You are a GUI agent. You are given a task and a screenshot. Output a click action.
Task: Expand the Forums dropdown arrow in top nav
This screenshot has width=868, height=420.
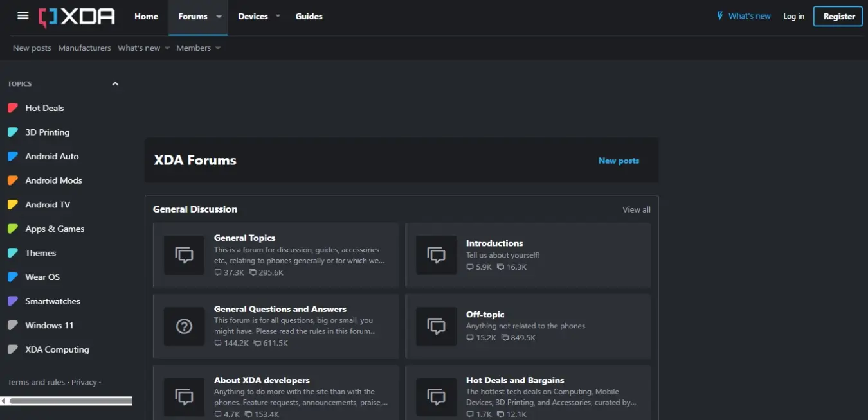[x=219, y=17]
